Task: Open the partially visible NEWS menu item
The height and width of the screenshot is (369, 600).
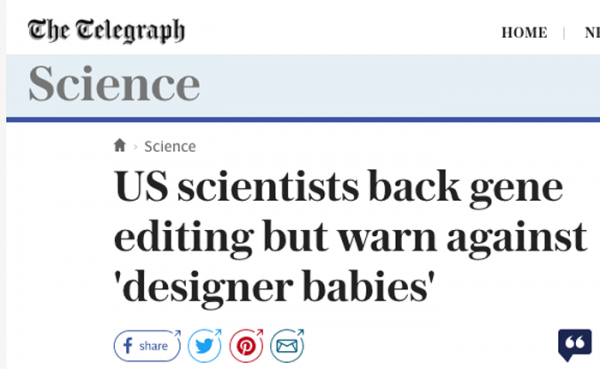Action: click(592, 33)
